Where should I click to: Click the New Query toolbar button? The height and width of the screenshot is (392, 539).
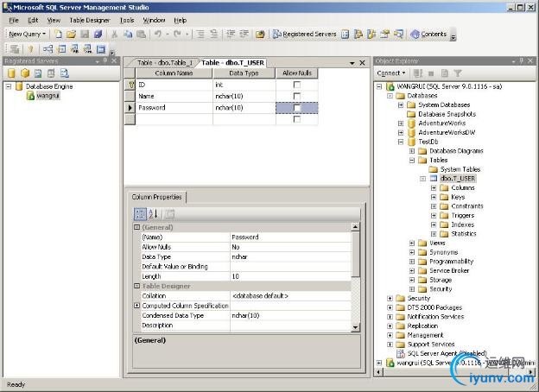27,34
